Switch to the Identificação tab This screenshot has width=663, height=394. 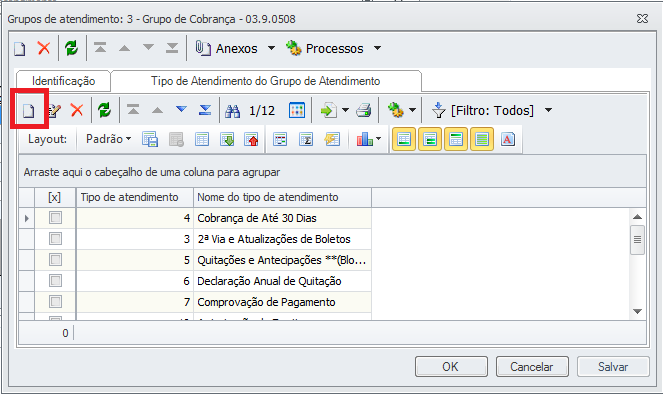63,81
